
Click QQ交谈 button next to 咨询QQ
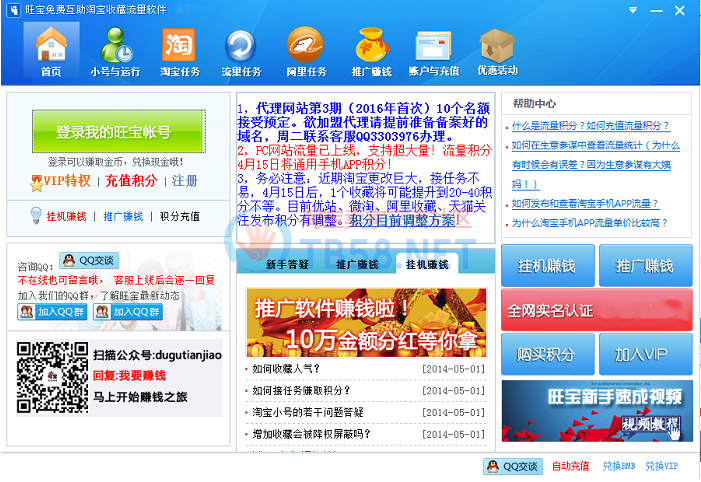coord(89,260)
